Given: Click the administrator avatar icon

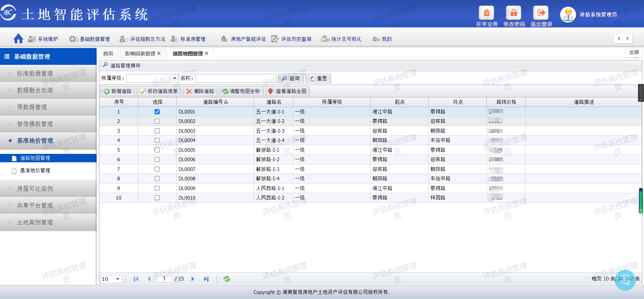Looking at the screenshot, I should (568, 15).
